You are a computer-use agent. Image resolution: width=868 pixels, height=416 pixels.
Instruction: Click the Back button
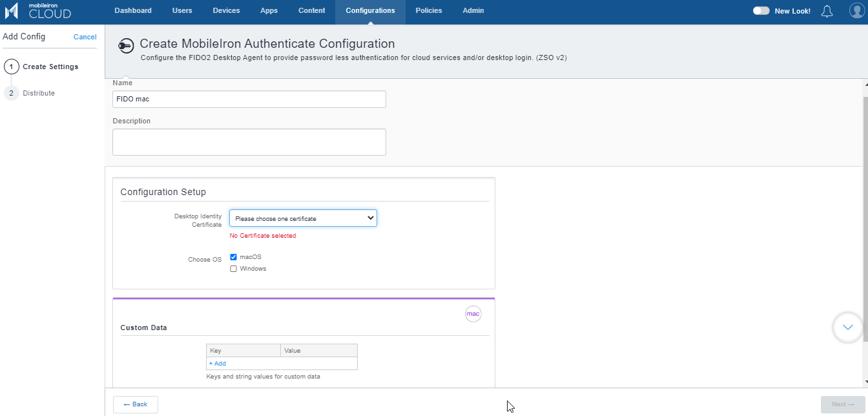[x=136, y=404]
